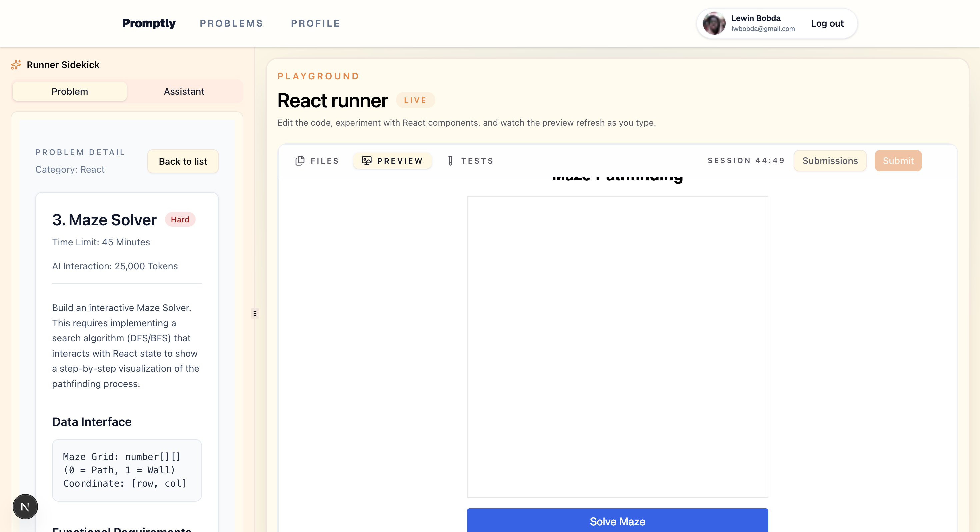980x532 pixels.
Task: Open the Problems navigation menu
Action: pyautogui.click(x=231, y=23)
